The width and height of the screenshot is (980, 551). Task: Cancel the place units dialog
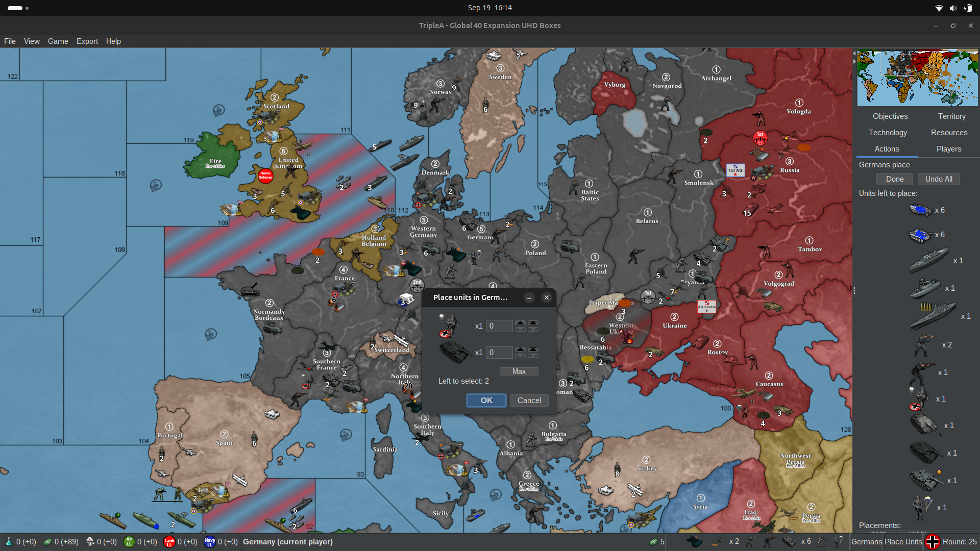tap(529, 400)
